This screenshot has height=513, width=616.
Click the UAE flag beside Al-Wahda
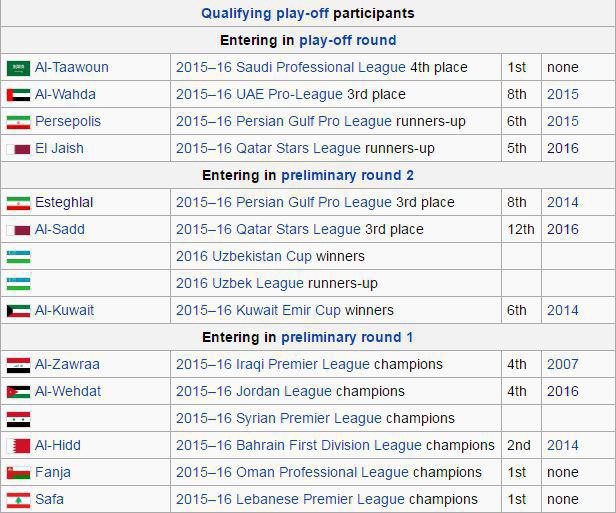[x=18, y=95]
